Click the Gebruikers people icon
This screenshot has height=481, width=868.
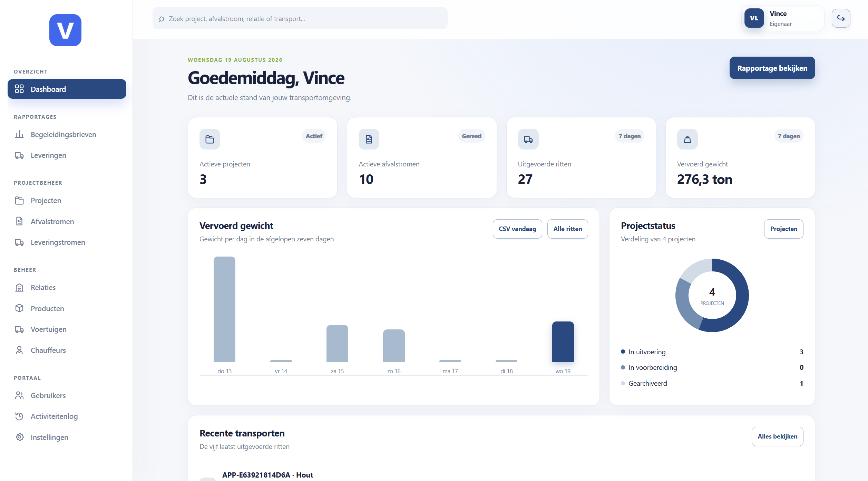tap(19, 395)
